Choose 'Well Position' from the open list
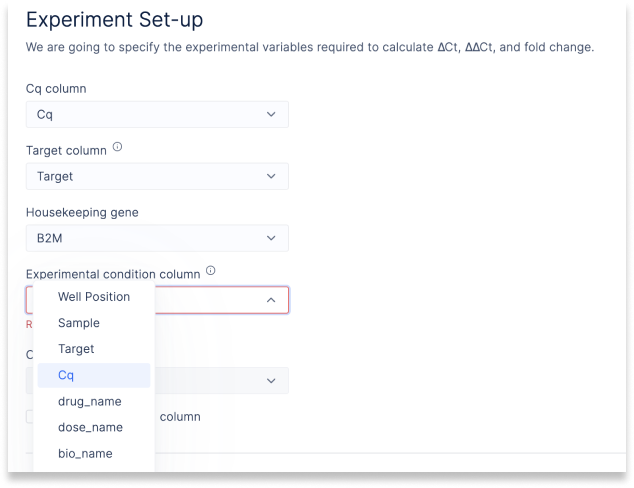This screenshot has height=488, width=634. tap(94, 297)
